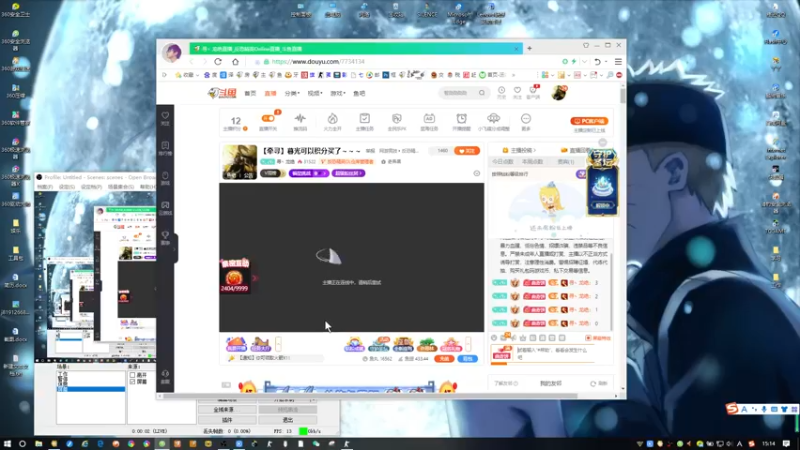Click the streamer's room avatar thumbnail
Viewport: 800px width, 450px height.
click(239, 162)
